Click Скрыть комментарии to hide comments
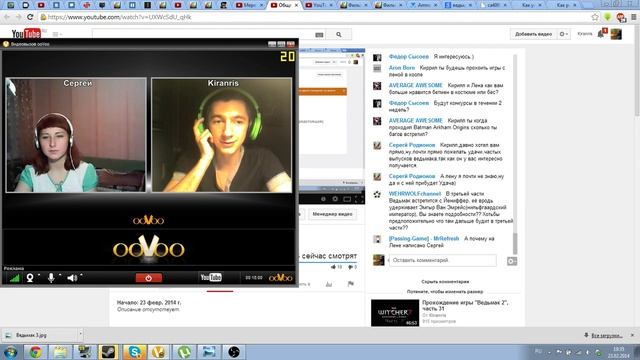This screenshot has width=640, height=360. click(x=445, y=282)
